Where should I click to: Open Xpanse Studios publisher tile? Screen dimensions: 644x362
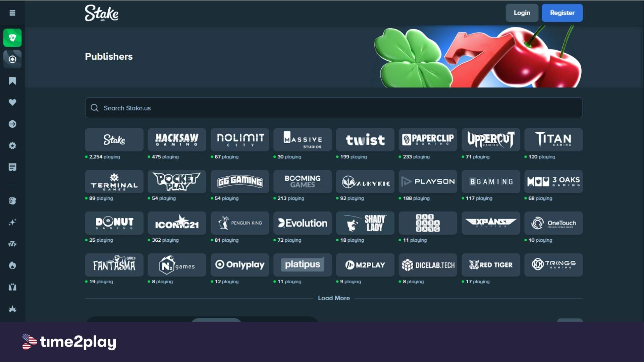point(491,223)
